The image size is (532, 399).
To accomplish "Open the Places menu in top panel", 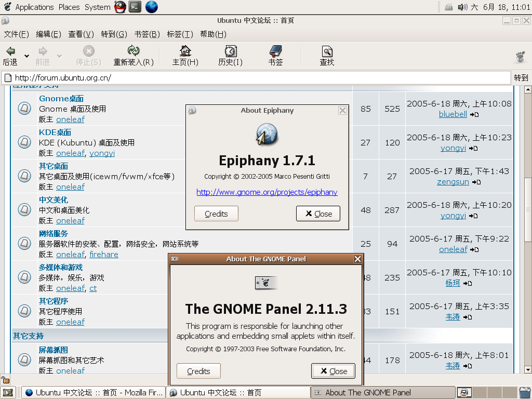I will pos(69,7).
